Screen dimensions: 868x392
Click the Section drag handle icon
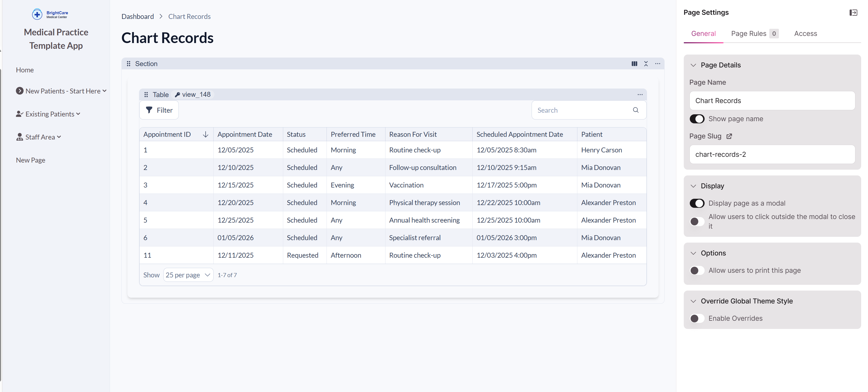click(x=128, y=64)
